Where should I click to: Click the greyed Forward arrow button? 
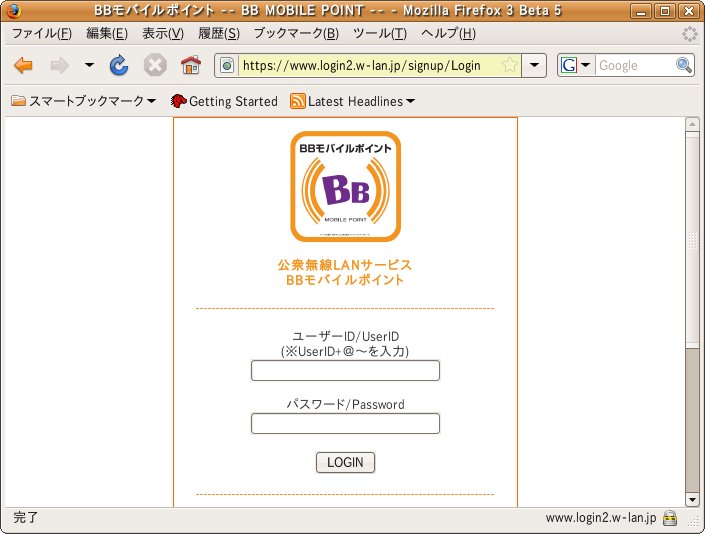(59, 66)
